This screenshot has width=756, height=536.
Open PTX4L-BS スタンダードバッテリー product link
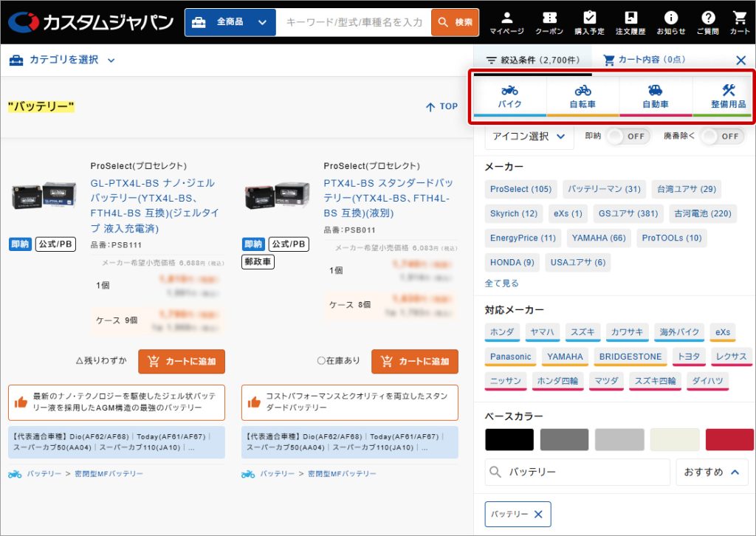tap(388, 198)
